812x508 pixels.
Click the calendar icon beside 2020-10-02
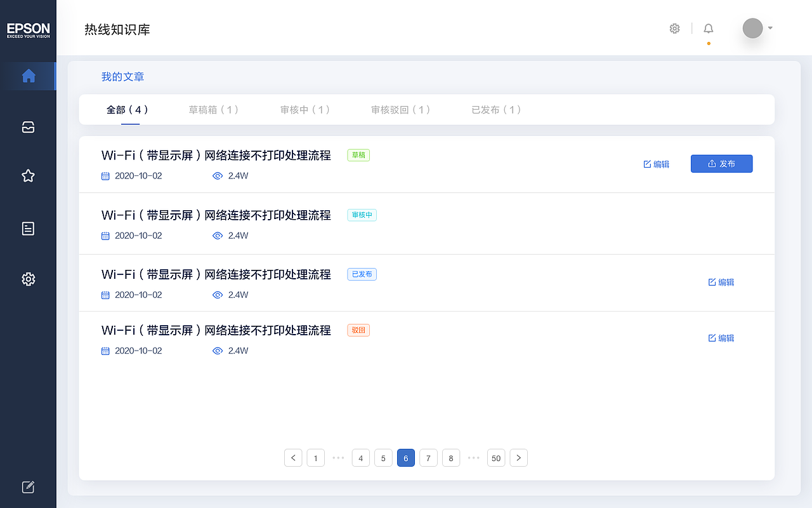click(x=105, y=176)
